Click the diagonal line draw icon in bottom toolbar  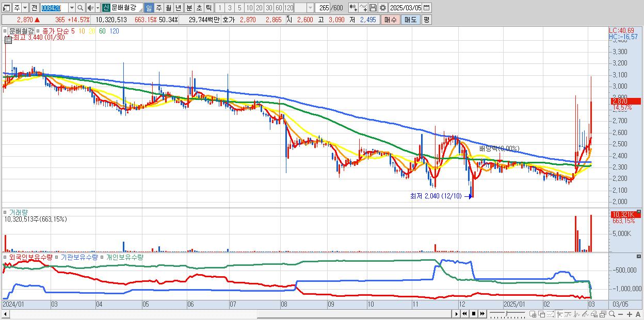tap(585, 314)
